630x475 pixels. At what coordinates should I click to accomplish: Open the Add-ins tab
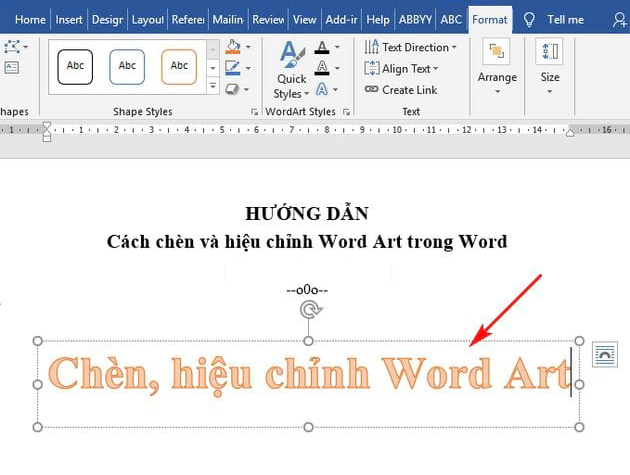point(341,20)
